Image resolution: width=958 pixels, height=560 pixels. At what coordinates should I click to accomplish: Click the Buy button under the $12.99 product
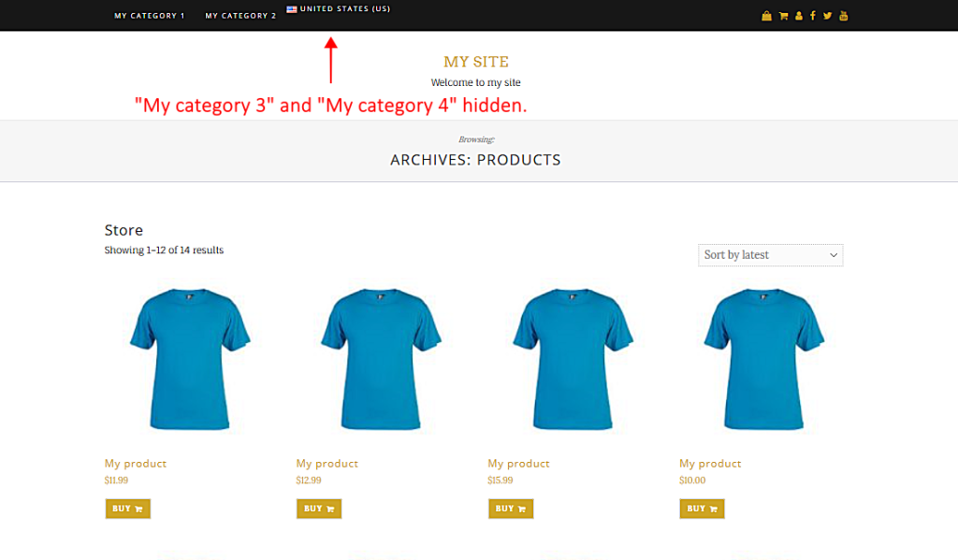(x=319, y=509)
